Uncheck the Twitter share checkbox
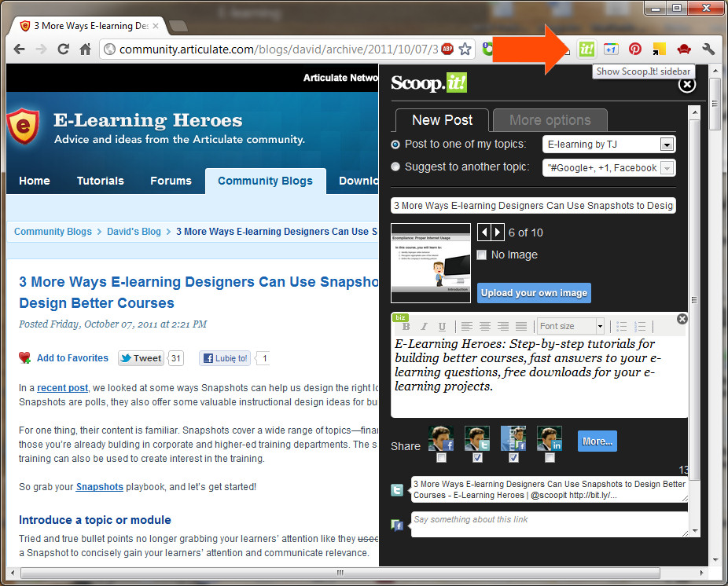728x586 pixels. [477, 457]
